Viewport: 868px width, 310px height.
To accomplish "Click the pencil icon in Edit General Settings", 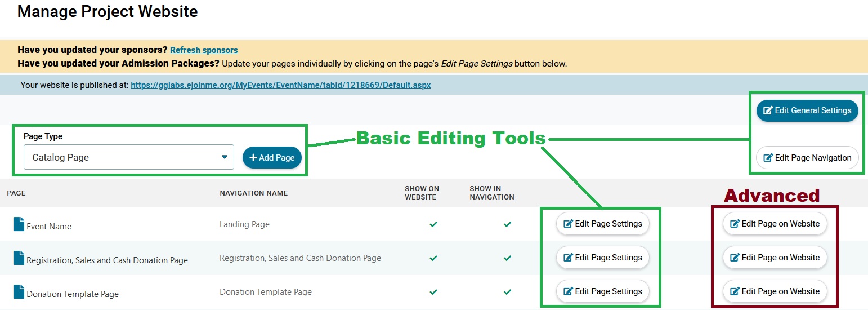I will 768,110.
